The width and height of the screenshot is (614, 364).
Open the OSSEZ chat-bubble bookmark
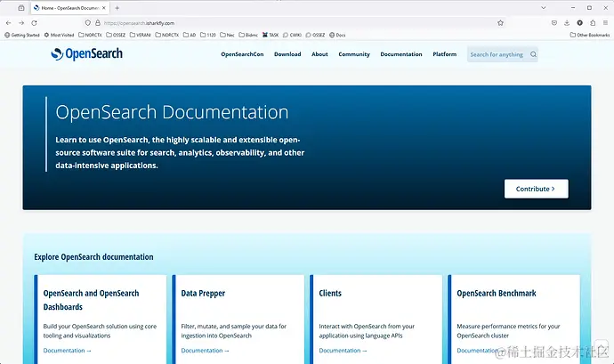pyautogui.click(x=315, y=35)
